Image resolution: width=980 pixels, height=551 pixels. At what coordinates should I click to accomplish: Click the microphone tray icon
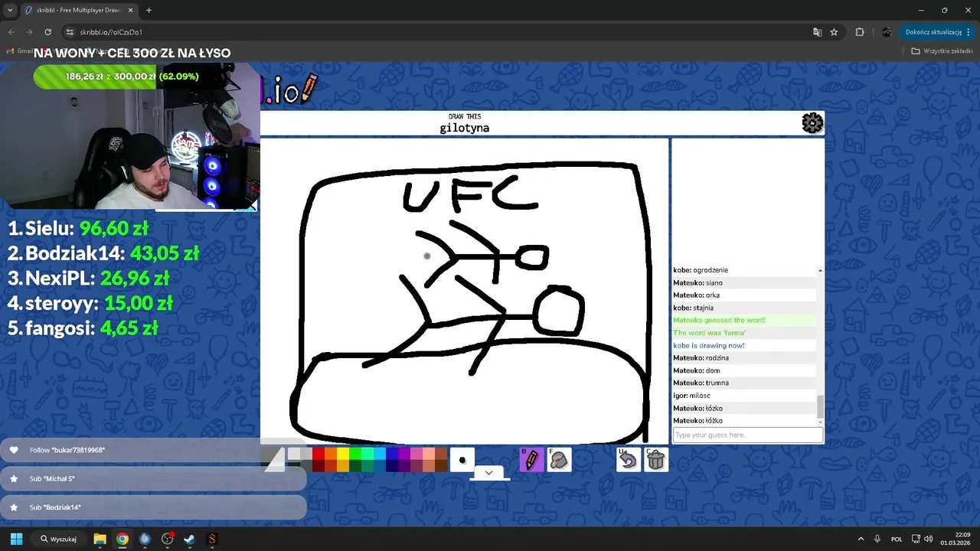click(x=877, y=539)
